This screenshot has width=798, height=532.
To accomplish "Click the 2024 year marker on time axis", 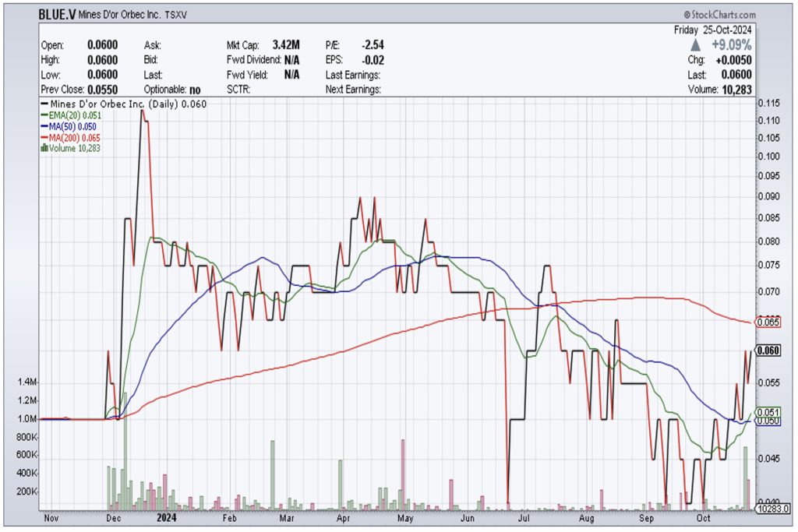I will [168, 516].
